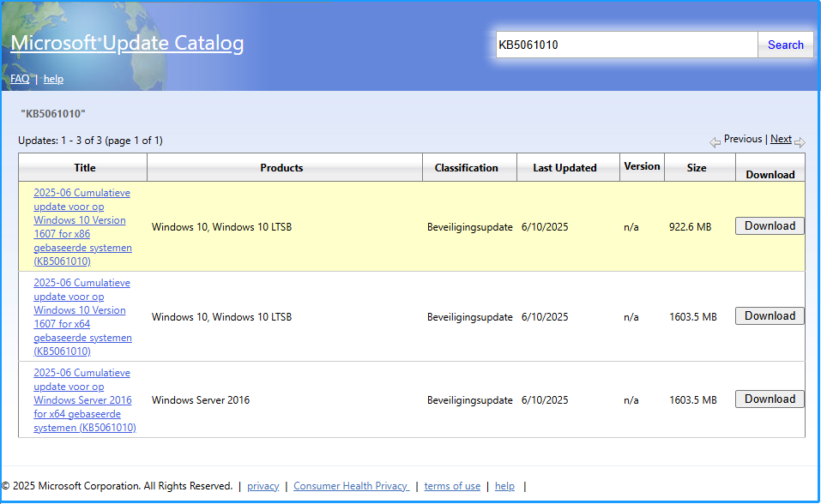
Task: Open the Windows Server 2016 update link
Action: pyautogui.click(x=85, y=400)
